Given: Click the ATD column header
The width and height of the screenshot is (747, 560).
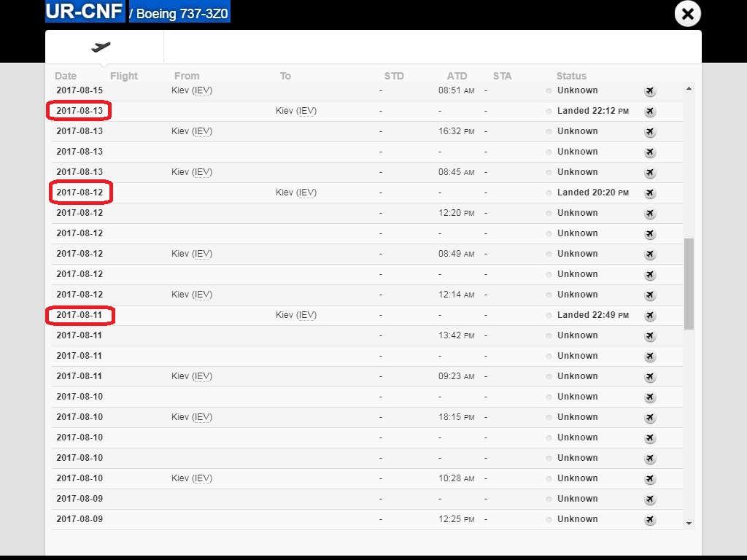Looking at the screenshot, I should [457, 76].
